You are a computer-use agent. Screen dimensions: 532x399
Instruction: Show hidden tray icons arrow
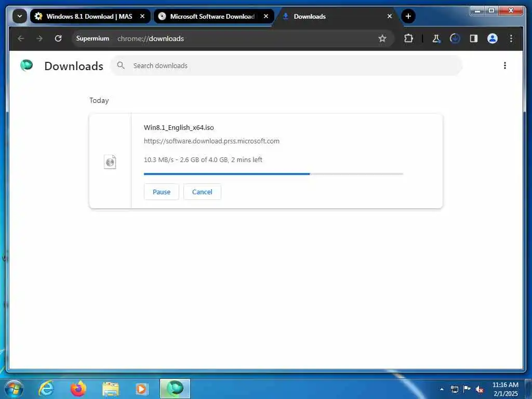[x=442, y=389]
